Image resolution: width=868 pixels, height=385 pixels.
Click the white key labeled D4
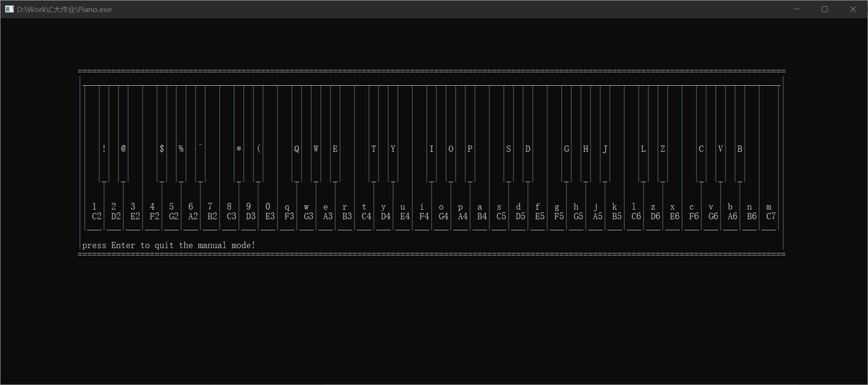[383, 212]
